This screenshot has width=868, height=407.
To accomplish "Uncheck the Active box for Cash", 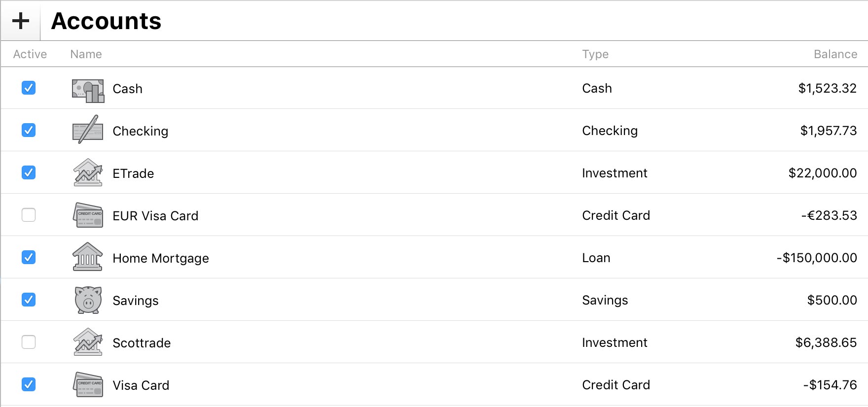I will [29, 88].
